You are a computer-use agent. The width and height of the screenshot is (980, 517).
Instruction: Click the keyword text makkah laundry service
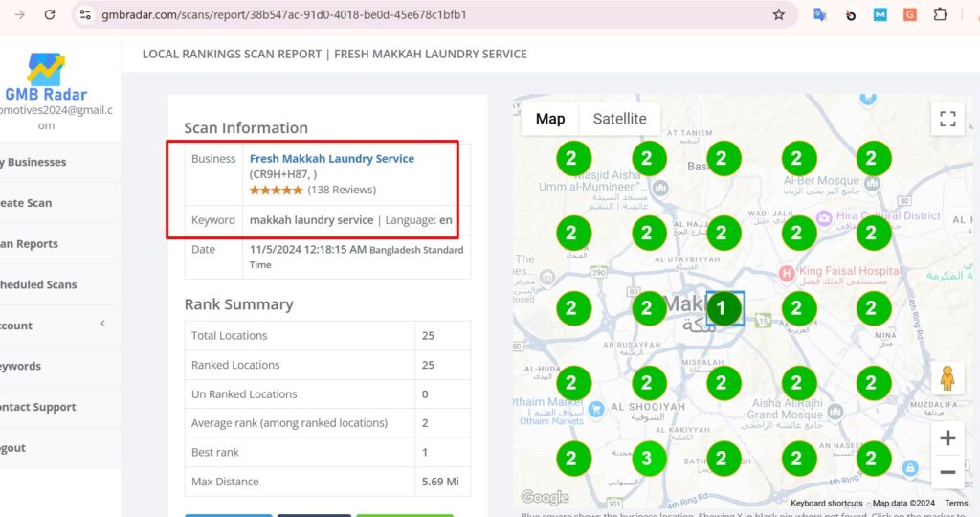(x=311, y=220)
